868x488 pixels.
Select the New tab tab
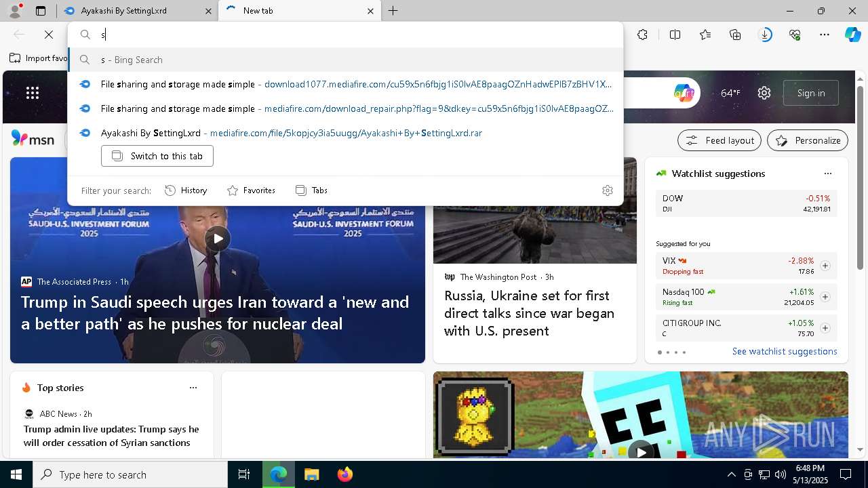[x=299, y=11]
